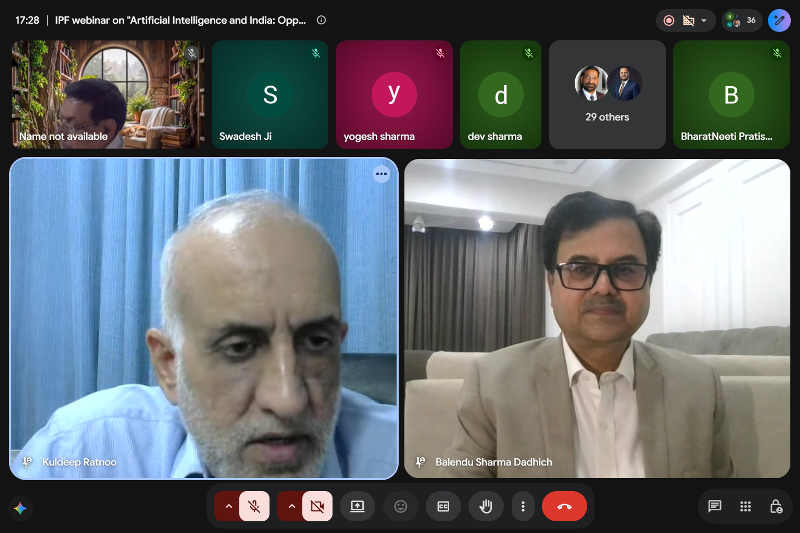800x533 pixels.
Task: Open the emoji reactions button
Action: click(401, 506)
